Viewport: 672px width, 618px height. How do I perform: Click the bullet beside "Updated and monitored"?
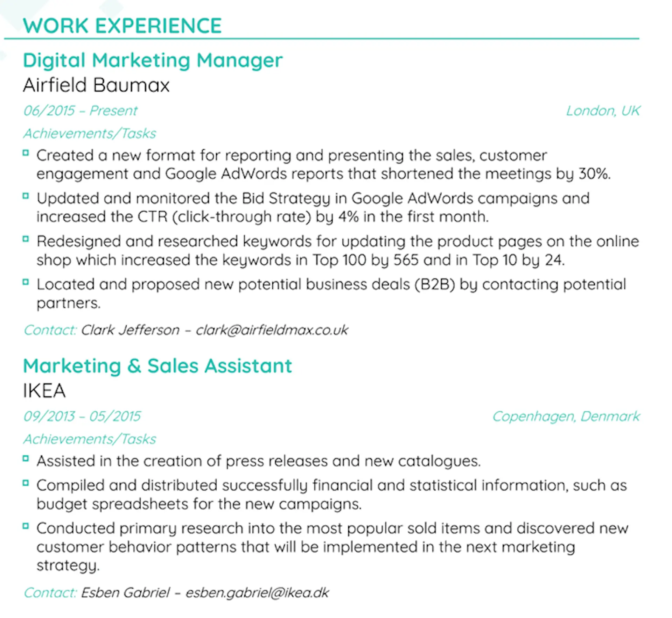tap(26, 196)
